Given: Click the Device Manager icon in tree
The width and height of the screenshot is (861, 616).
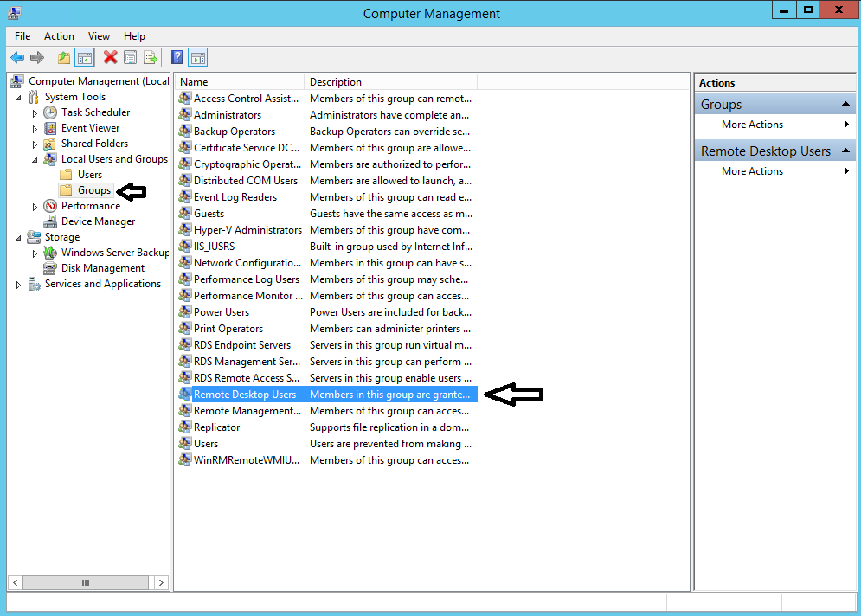Looking at the screenshot, I should tap(50, 221).
